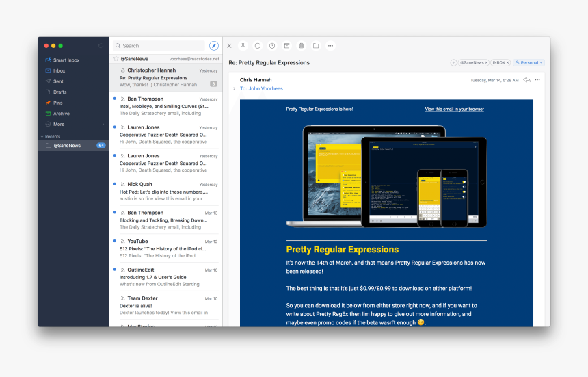Open the three-dot menu next to the reply arrow

(537, 80)
